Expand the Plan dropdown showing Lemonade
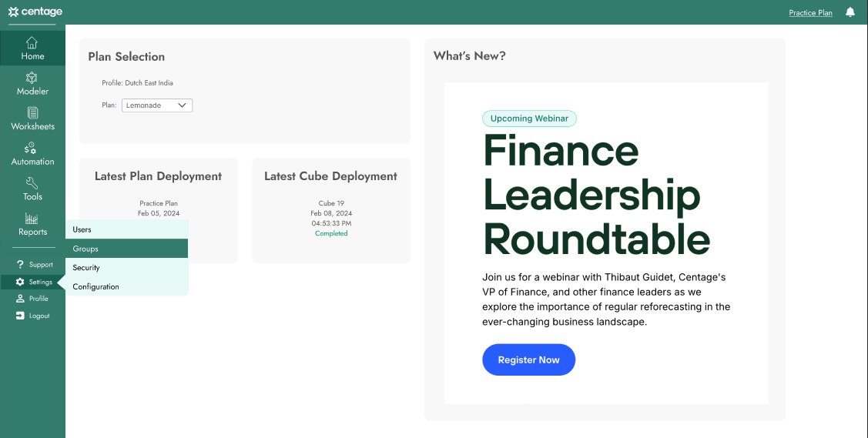The width and height of the screenshot is (868, 438). (x=157, y=105)
